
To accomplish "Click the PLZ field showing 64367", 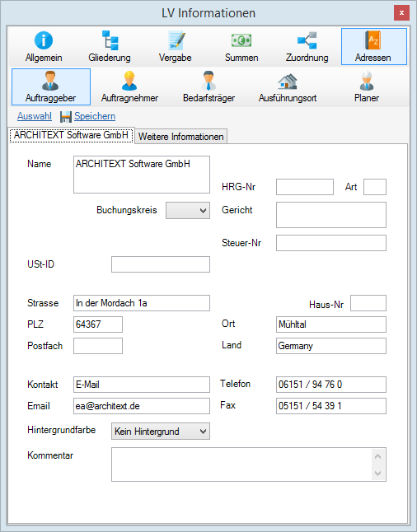I will pos(98,324).
